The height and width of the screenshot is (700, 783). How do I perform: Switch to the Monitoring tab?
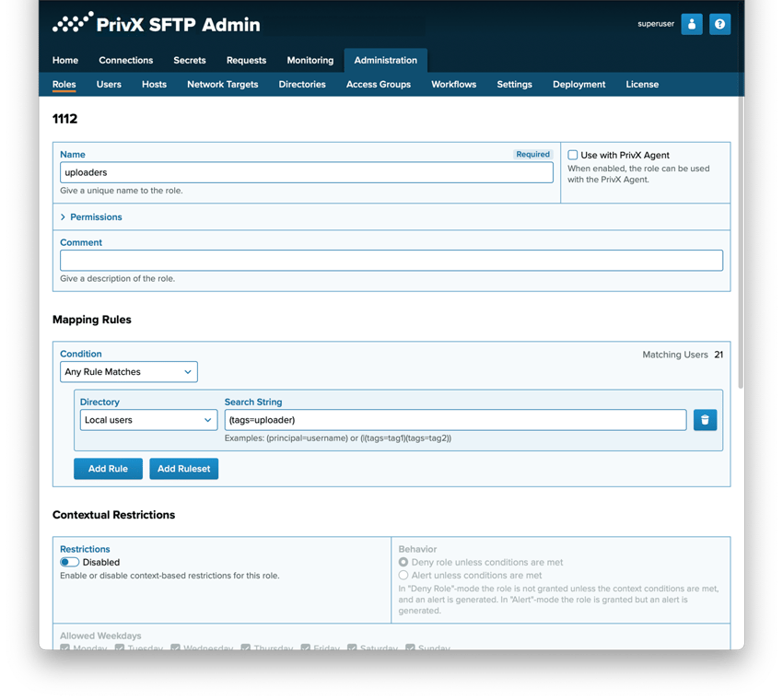[310, 61]
